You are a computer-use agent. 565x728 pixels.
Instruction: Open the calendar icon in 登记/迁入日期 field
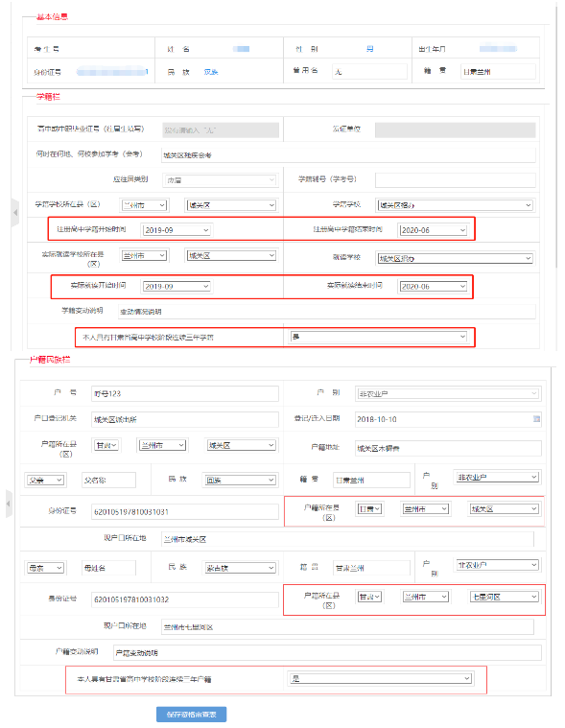536,419
